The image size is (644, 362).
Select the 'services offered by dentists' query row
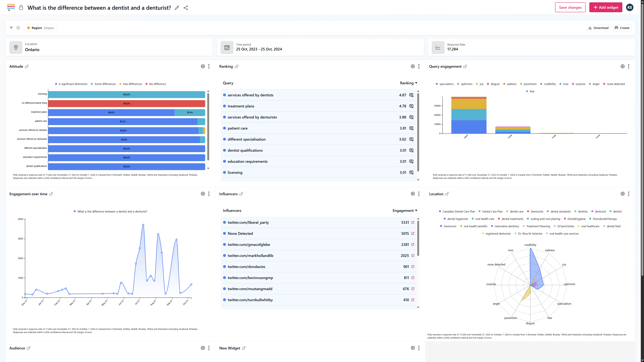250,95
